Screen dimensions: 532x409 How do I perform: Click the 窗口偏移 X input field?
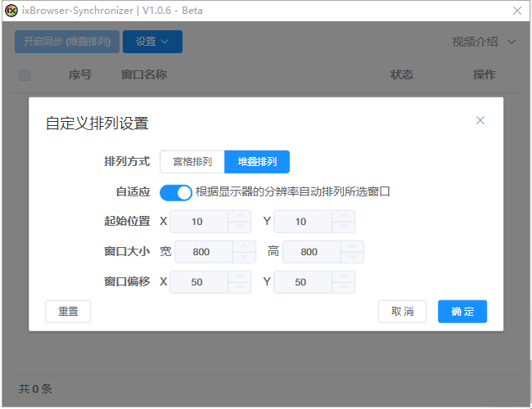(x=199, y=282)
